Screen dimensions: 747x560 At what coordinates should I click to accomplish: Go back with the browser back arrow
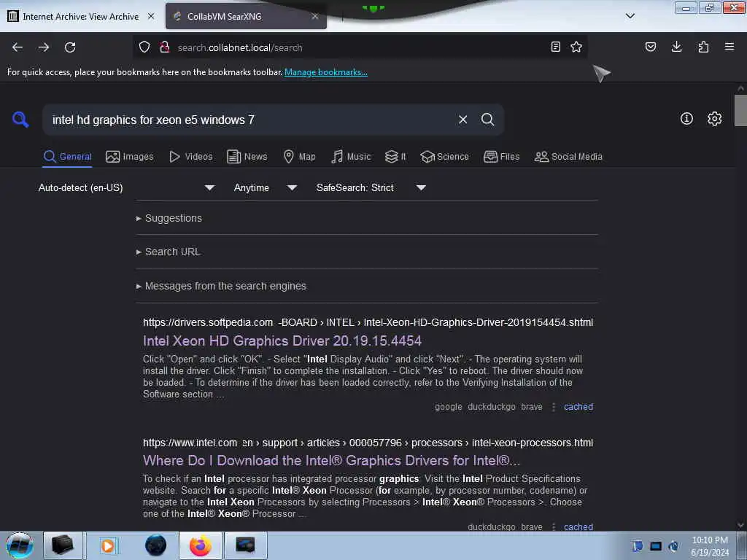click(x=18, y=47)
